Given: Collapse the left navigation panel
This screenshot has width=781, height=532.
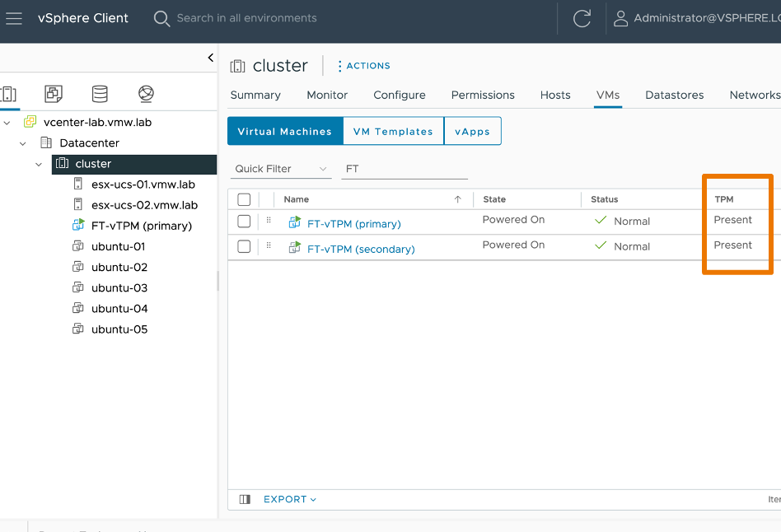Looking at the screenshot, I should [210, 58].
